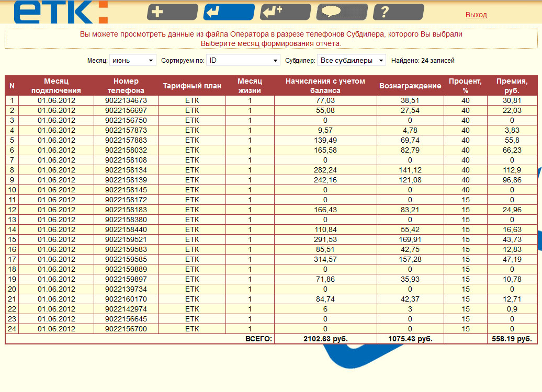Click the ETK logo
The image size is (542, 392).
tap(61, 12)
